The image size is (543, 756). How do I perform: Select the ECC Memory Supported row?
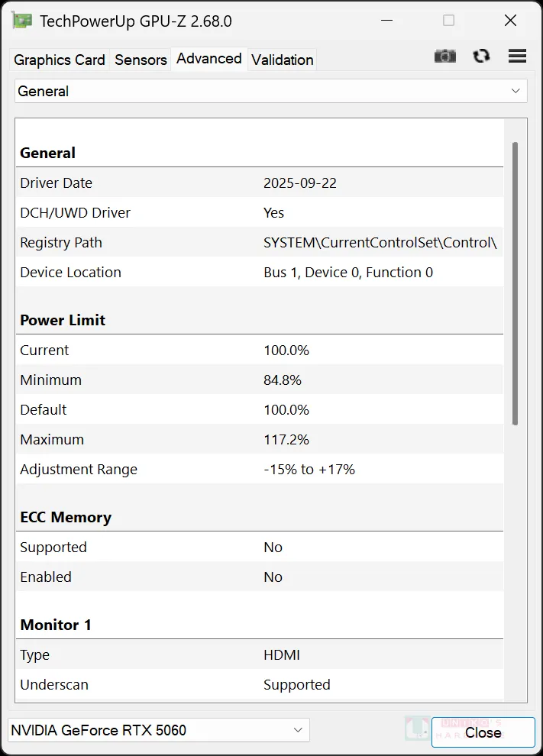(x=260, y=548)
